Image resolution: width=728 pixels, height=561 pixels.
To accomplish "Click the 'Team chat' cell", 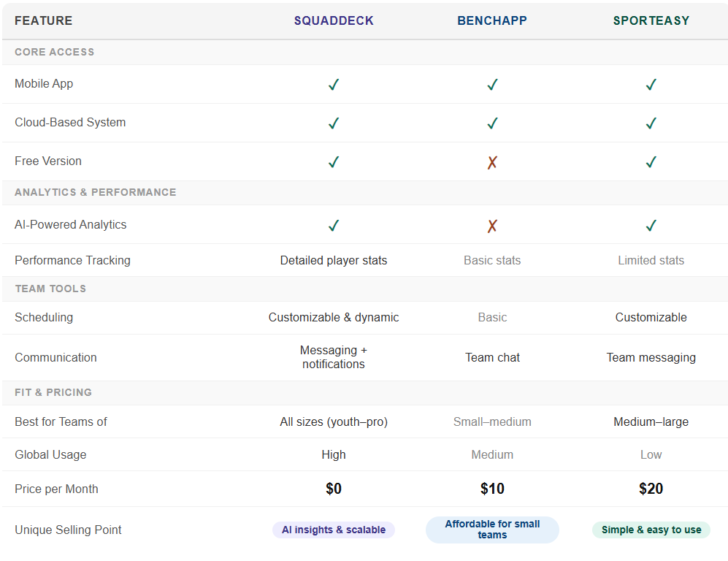I will (x=492, y=357).
